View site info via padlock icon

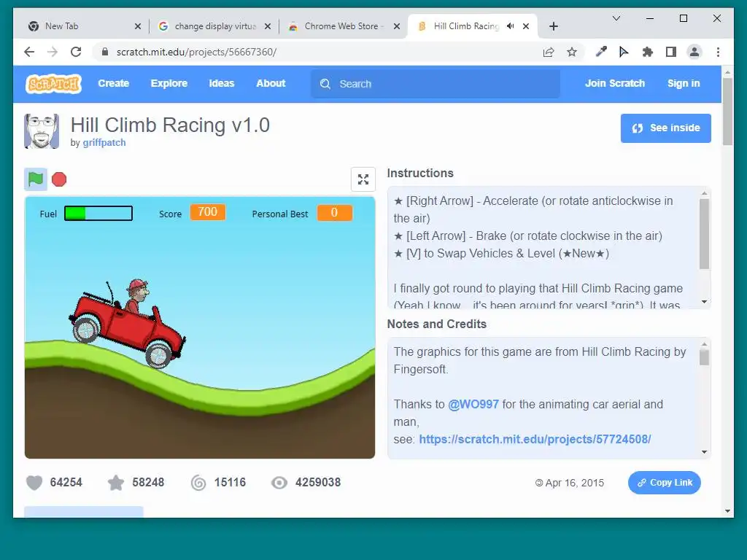[x=105, y=52]
